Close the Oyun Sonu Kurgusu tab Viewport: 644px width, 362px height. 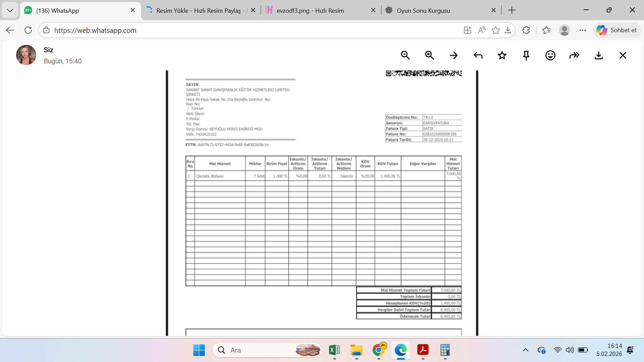493,10
